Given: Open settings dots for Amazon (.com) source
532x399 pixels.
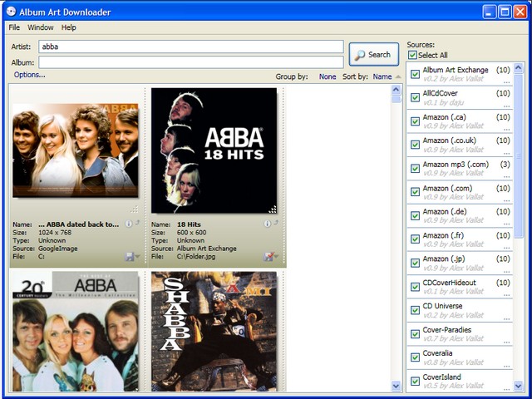Looking at the screenshot, I should [506, 200].
